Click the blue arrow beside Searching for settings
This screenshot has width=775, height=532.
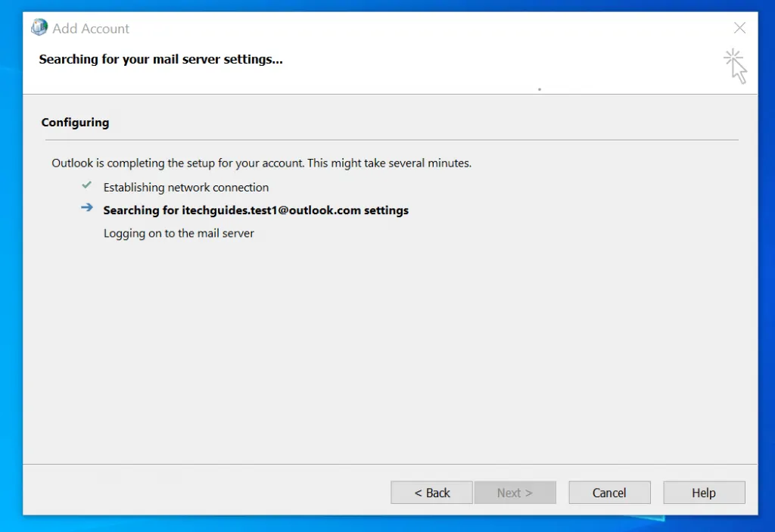tap(87, 207)
